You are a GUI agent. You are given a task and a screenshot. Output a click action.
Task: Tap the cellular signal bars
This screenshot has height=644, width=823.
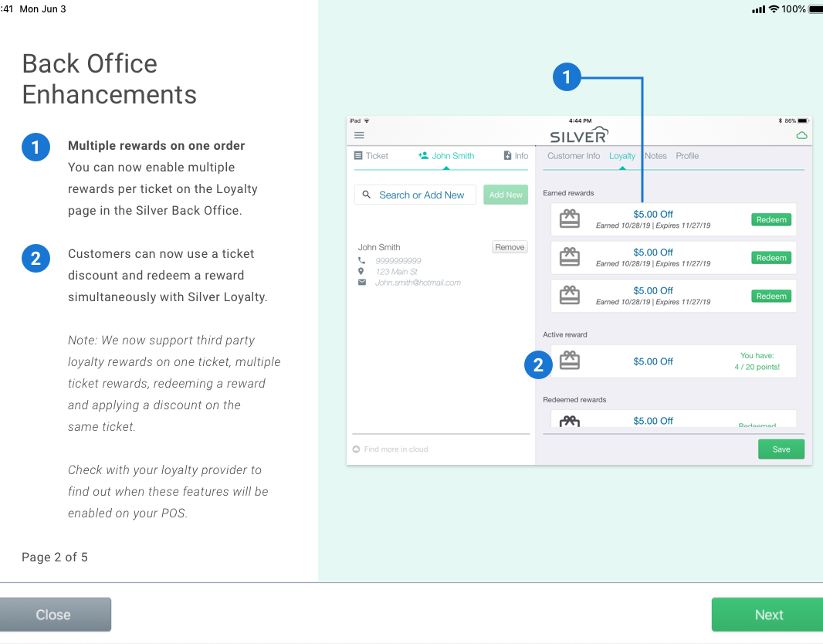[x=758, y=9]
